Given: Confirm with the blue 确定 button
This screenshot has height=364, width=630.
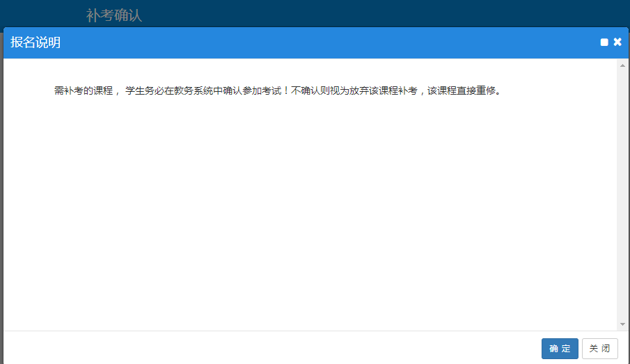Looking at the screenshot, I should [x=560, y=349].
